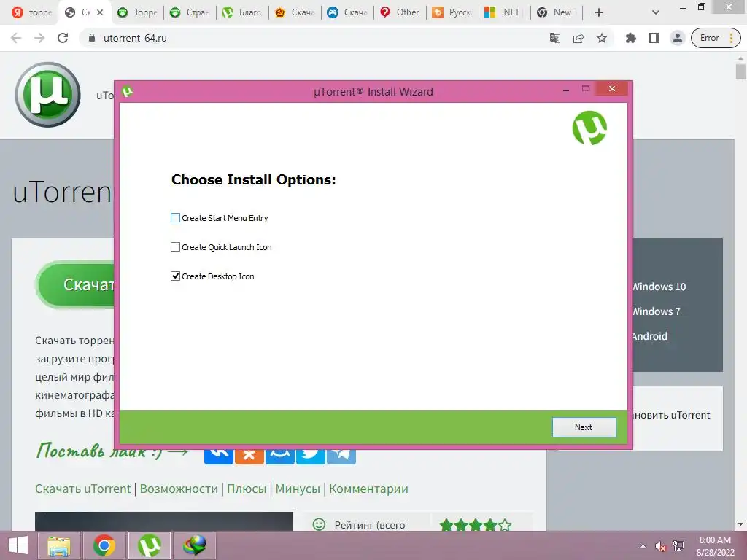This screenshot has height=560, width=747.
Task: Share via the Mail.ru Moy Mir icon
Action: tap(279, 455)
